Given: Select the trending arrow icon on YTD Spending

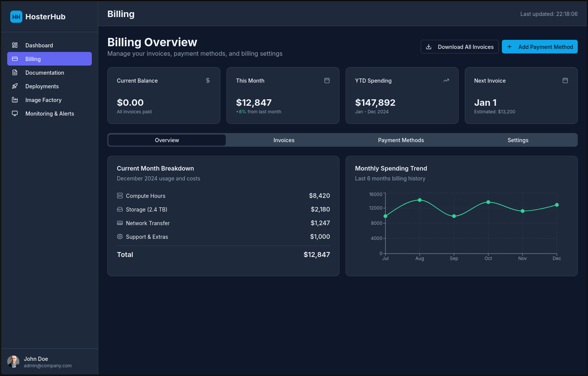Looking at the screenshot, I should click(x=446, y=80).
